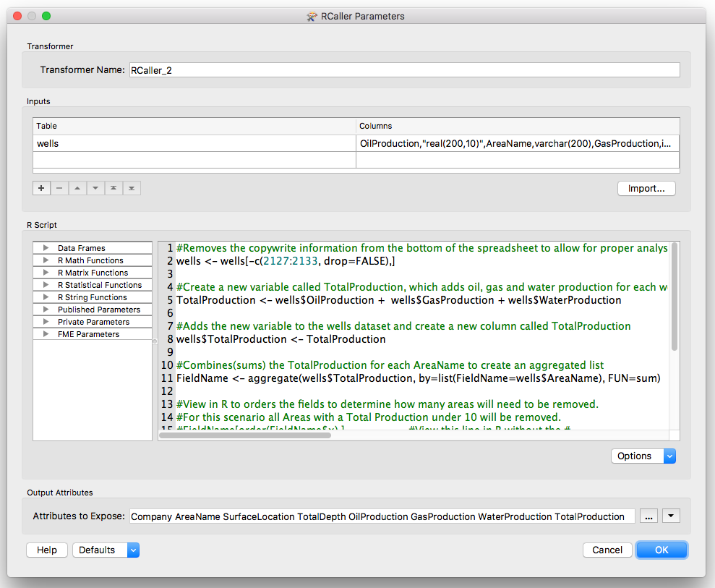This screenshot has height=588, width=715.
Task: Click the script horizontal scrollbar
Action: (x=245, y=435)
